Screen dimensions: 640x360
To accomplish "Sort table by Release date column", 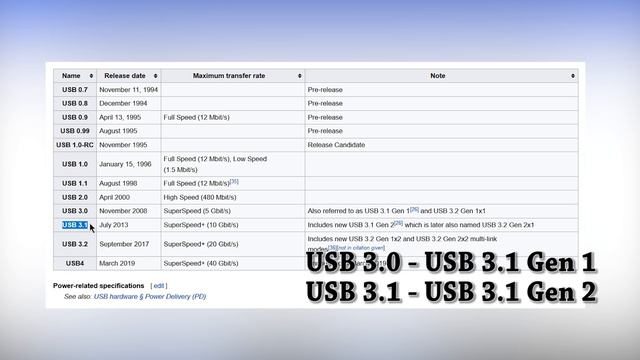I will (x=156, y=76).
